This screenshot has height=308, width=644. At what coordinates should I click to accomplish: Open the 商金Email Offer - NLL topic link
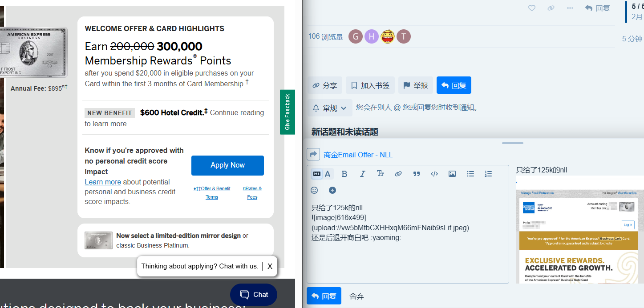(358, 155)
